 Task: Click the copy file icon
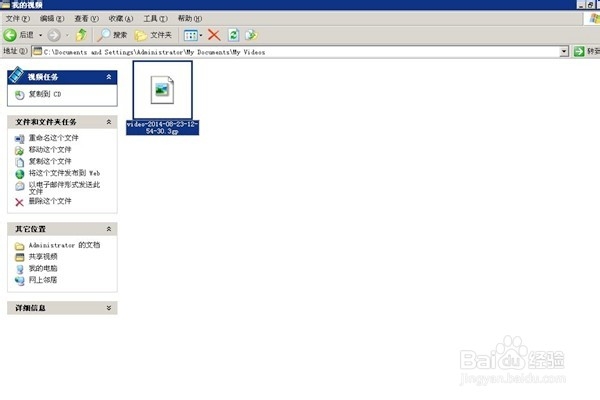(20, 162)
